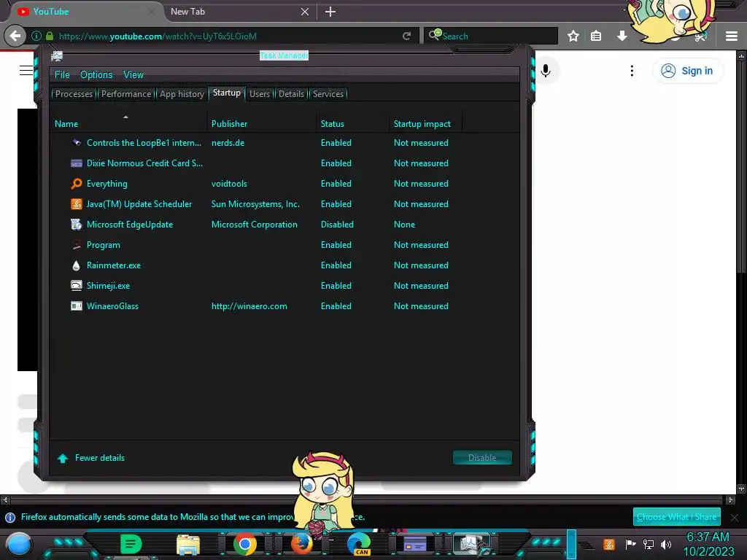Click the volume speaker tray icon
This screenshot has width=747, height=560.
point(666,544)
